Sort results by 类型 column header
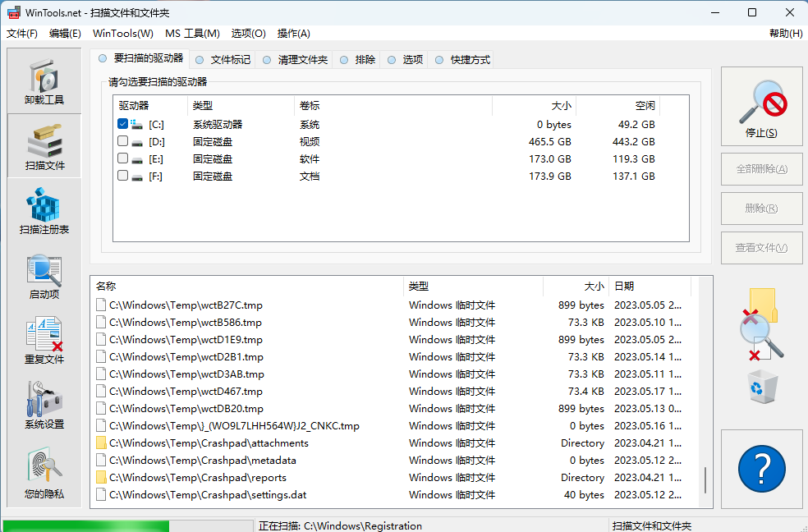This screenshot has width=808, height=532. (x=474, y=287)
